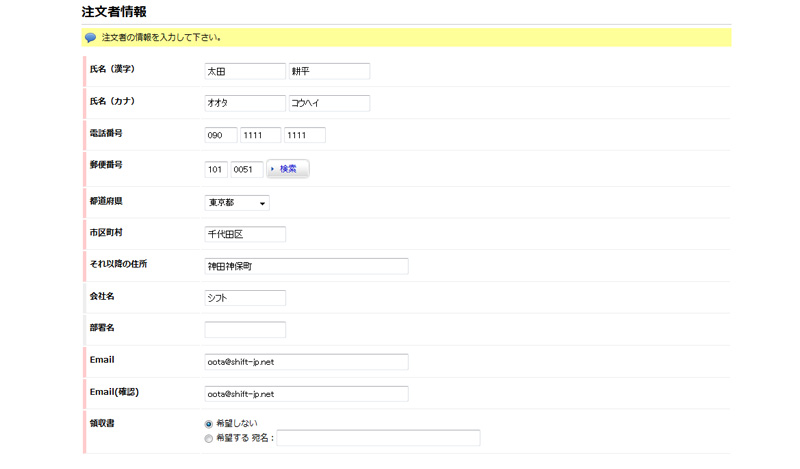Open the 都道府県 dropdown showing 東京都
This screenshot has width=800, height=469.
(237, 203)
